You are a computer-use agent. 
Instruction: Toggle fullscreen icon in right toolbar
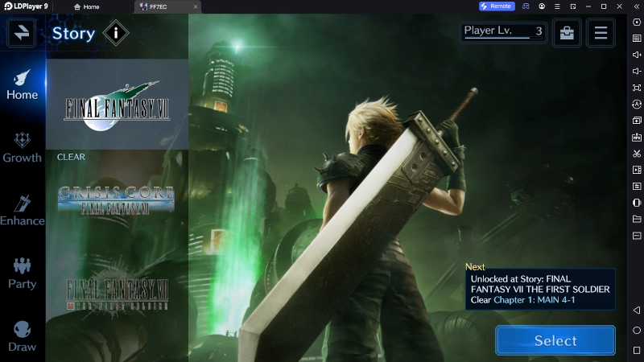point(637,88)
